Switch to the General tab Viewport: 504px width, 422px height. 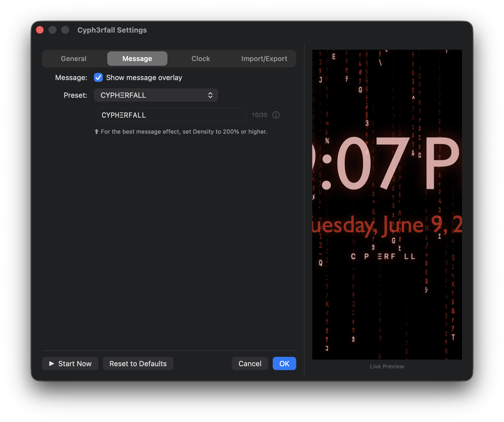point(73,59)
